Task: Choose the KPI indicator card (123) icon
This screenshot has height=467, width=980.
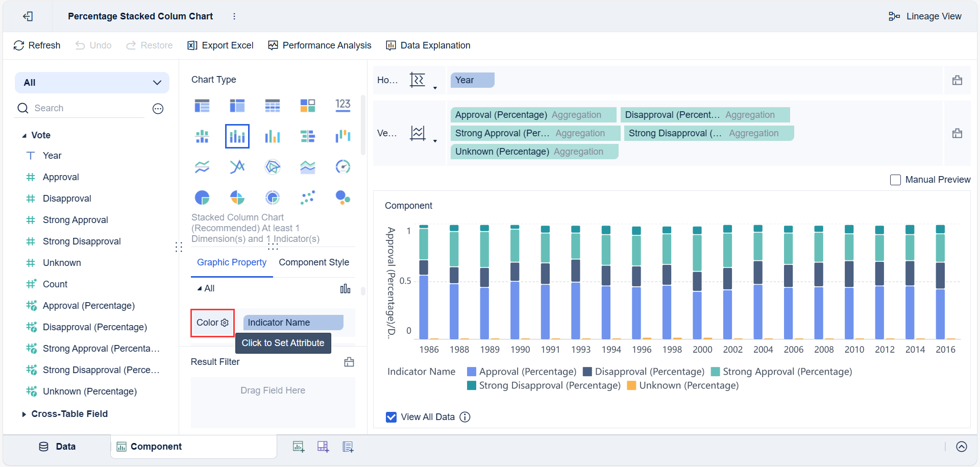Action: (x=343, y=106)
